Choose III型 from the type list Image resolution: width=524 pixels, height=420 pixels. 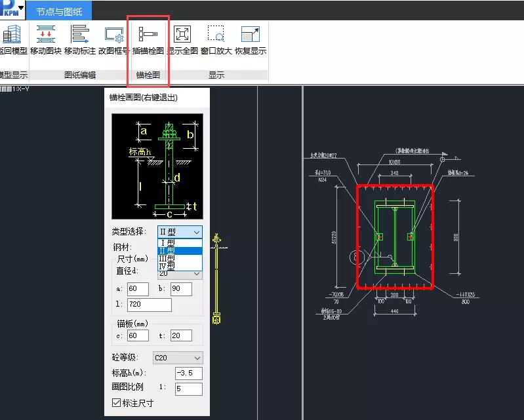pos(180,258)
